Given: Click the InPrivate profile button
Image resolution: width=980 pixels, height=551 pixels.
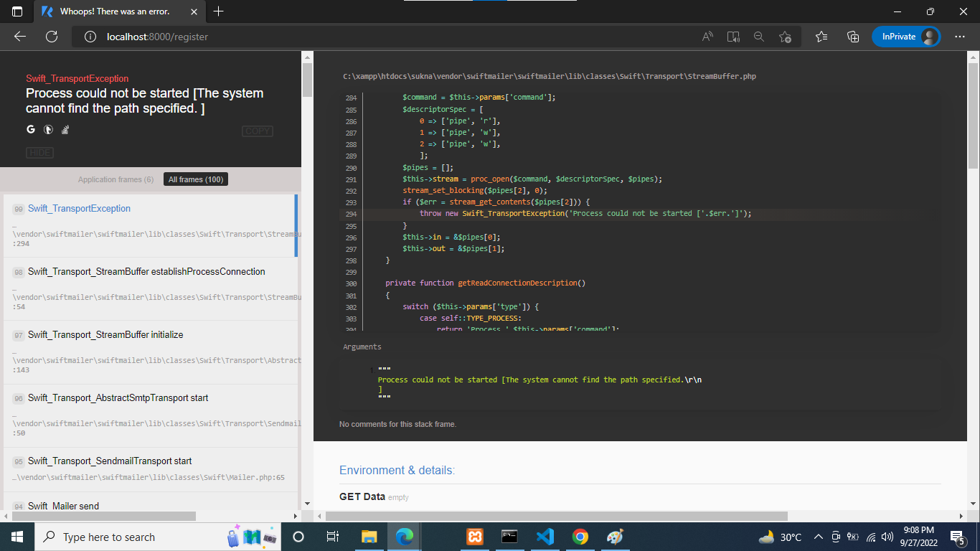Looking at the screenshot, I should coord(906,37).
